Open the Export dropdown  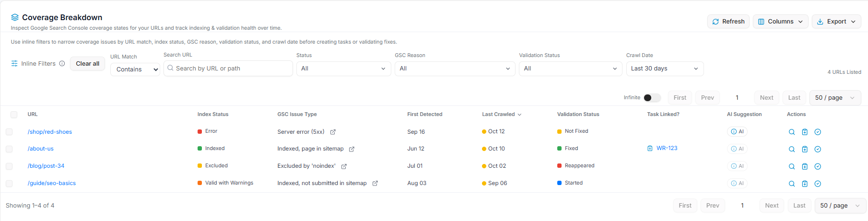click(836, 22)
